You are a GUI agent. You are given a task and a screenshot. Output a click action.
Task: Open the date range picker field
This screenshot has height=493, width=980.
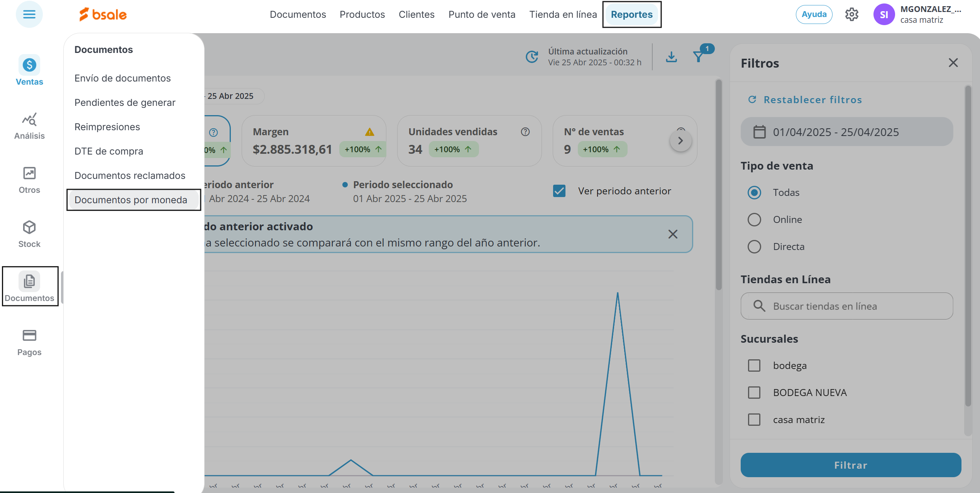[846, 132]
